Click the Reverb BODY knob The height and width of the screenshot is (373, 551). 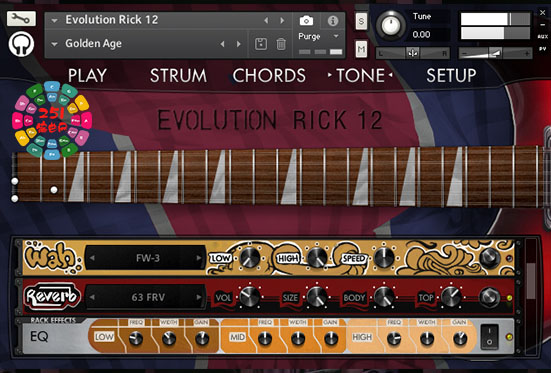[x=384, y=296]
